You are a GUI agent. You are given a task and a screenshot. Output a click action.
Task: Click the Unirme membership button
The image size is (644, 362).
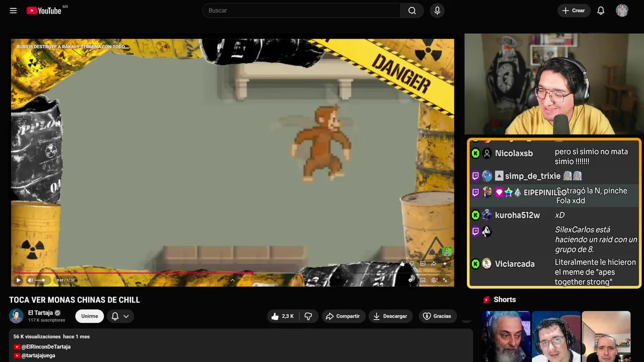[x=90, y=316]
